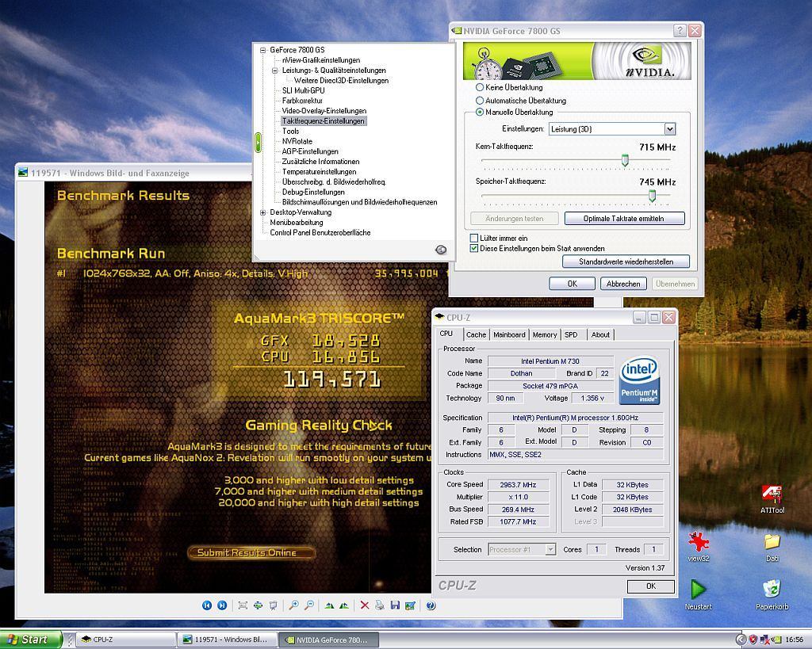Click the red security shield tray icon
The width and height of the screenshot is (812, 649).
753,639
